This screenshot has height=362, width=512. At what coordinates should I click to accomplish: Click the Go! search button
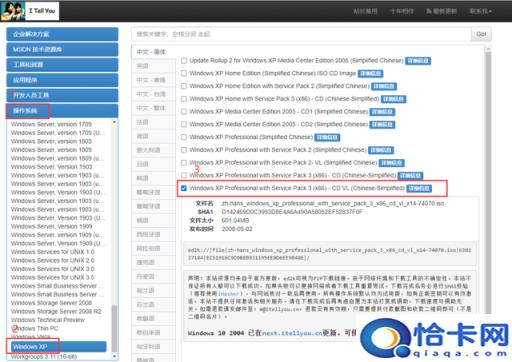[481, 34]
